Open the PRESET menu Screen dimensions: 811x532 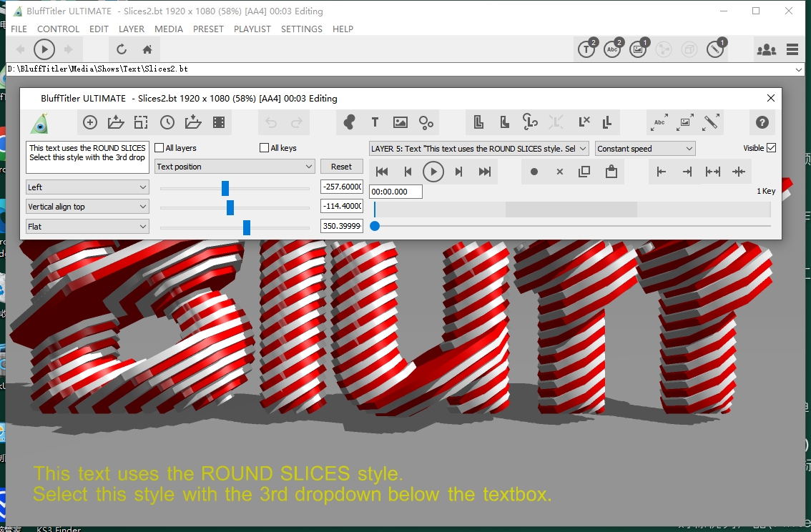coord(208,29)
